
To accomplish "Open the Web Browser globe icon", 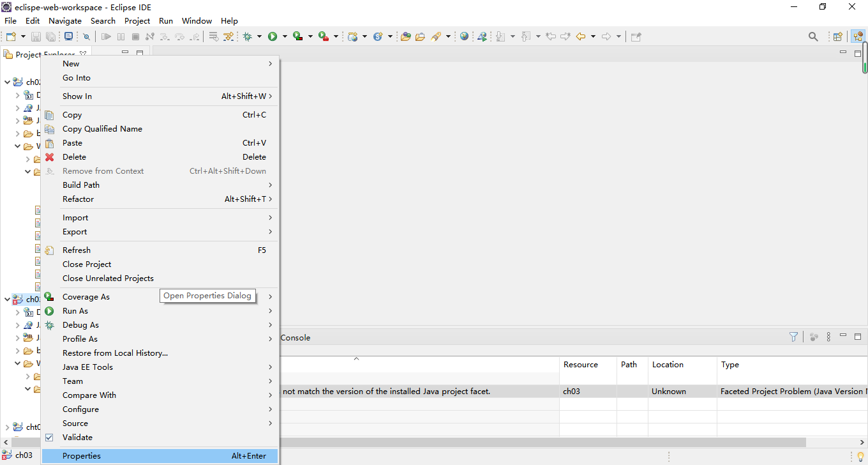I will pyautogui.click(x=464, y=36).
